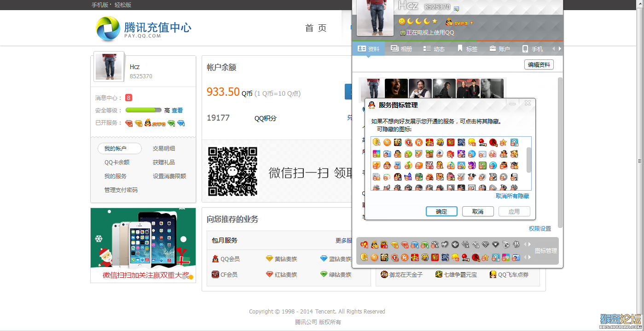Open 交易明细 in the account menu
Viewport: 644px width, 331px height.
164,149
